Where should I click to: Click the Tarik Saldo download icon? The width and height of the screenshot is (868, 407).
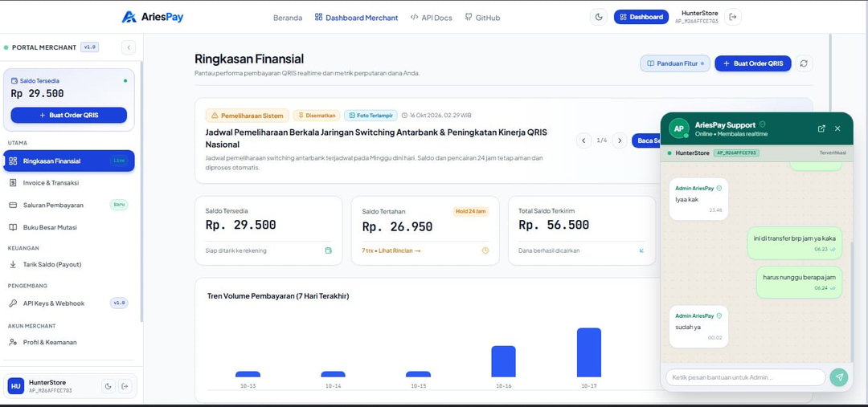(x=13, y=265)
